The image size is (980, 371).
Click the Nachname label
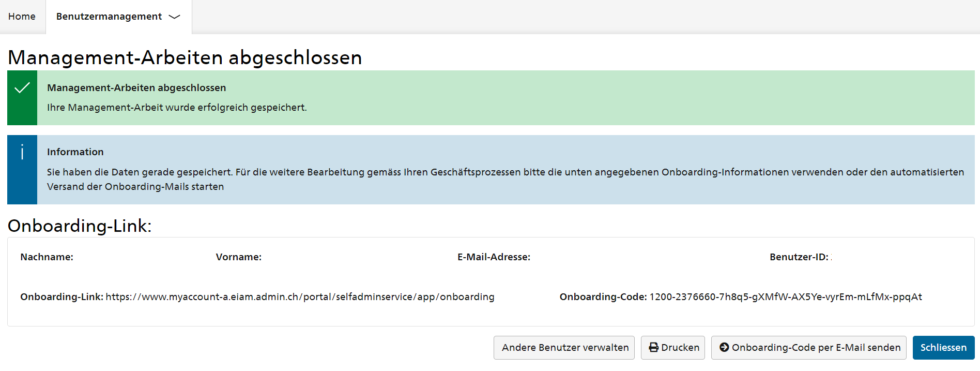tap(47, 257)
